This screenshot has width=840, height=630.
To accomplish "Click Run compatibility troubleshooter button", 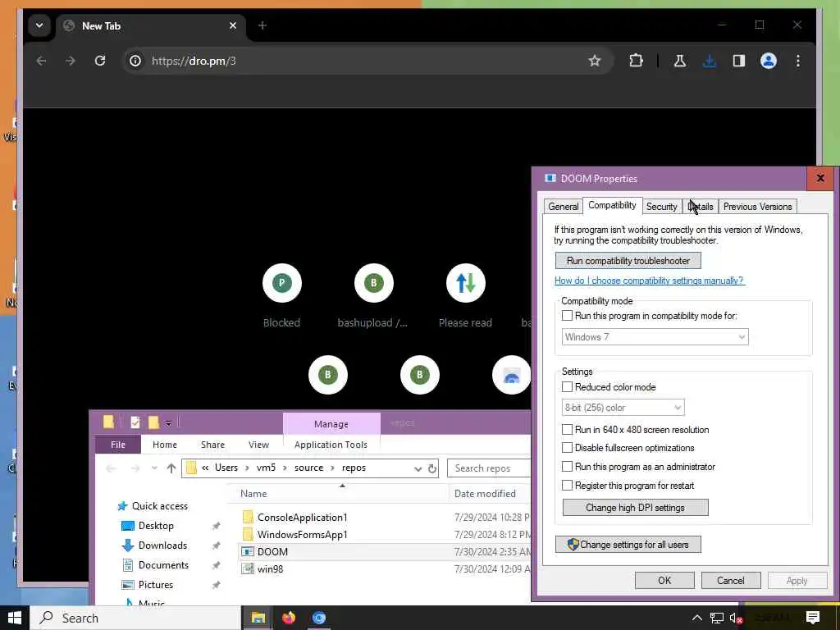I will (x=628, y=261).
